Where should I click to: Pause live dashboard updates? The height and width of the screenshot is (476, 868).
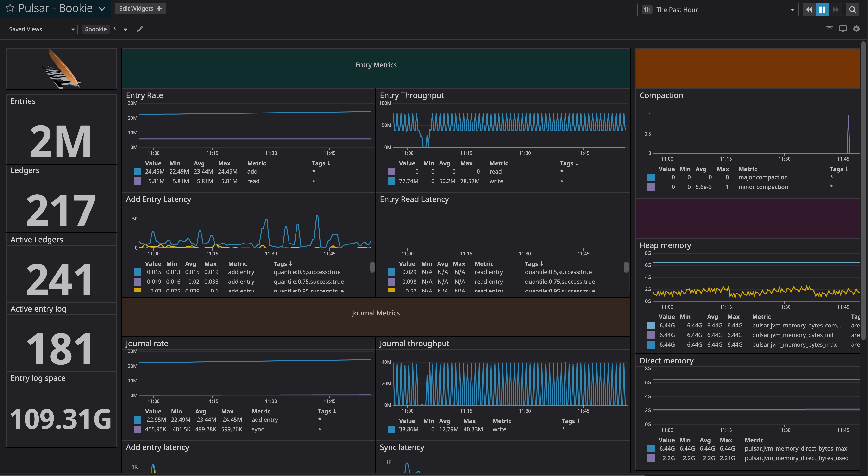click(x=822, y=10)
